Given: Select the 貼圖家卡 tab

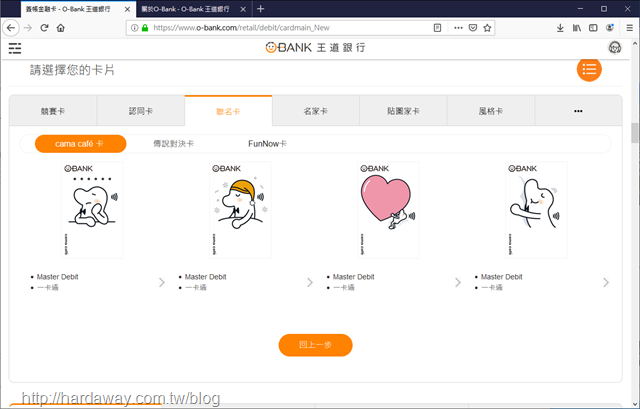Looking at the screenshot, I should [x=403, y=111].
